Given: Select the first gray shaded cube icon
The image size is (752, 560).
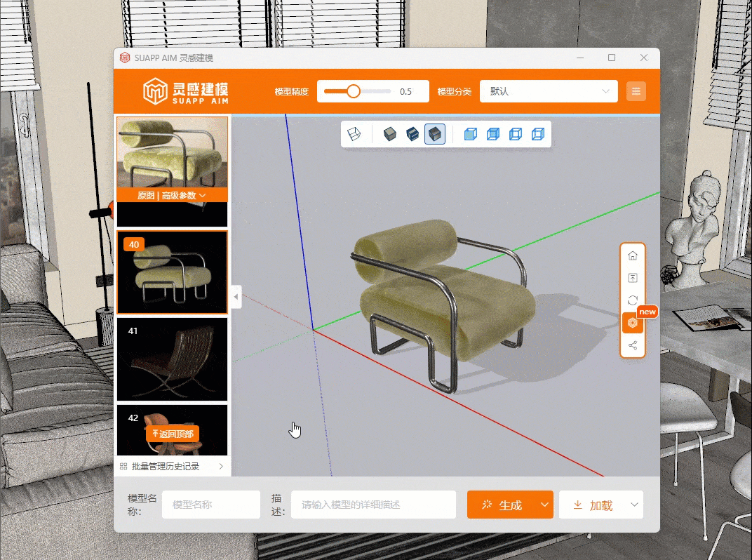Looking at the screenshot, I should (x=390, y=134).
